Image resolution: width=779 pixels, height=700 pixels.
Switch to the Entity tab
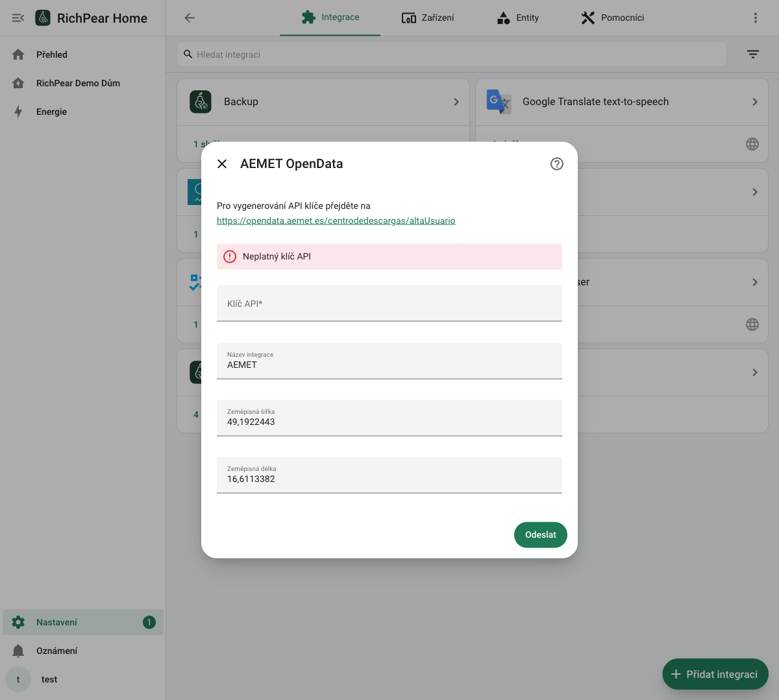coord(518,18)
